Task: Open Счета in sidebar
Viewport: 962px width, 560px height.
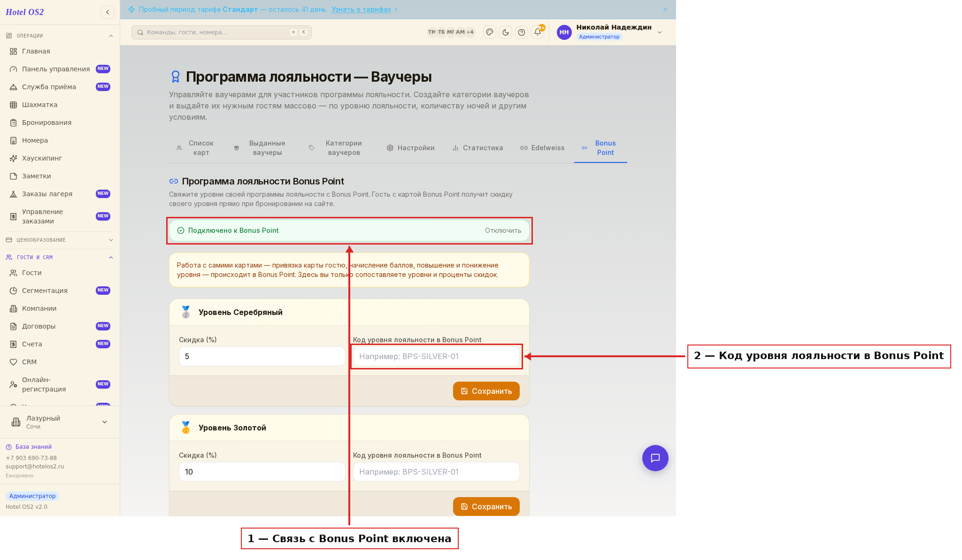Action: coord(60,344)
